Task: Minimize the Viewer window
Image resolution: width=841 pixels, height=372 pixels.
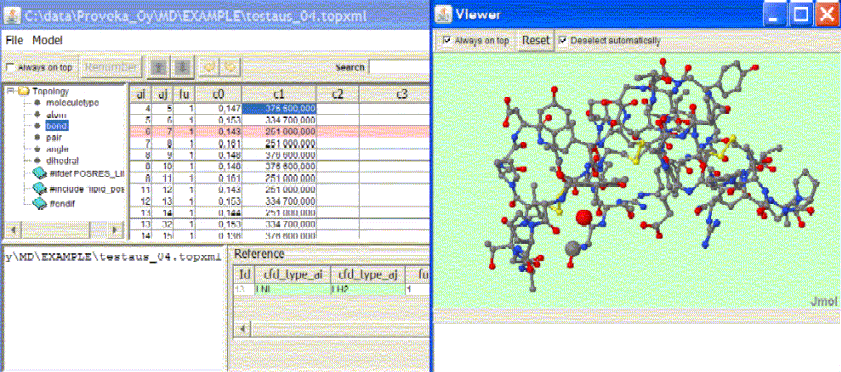Action: pyautogui.click(x=776, y=14)
